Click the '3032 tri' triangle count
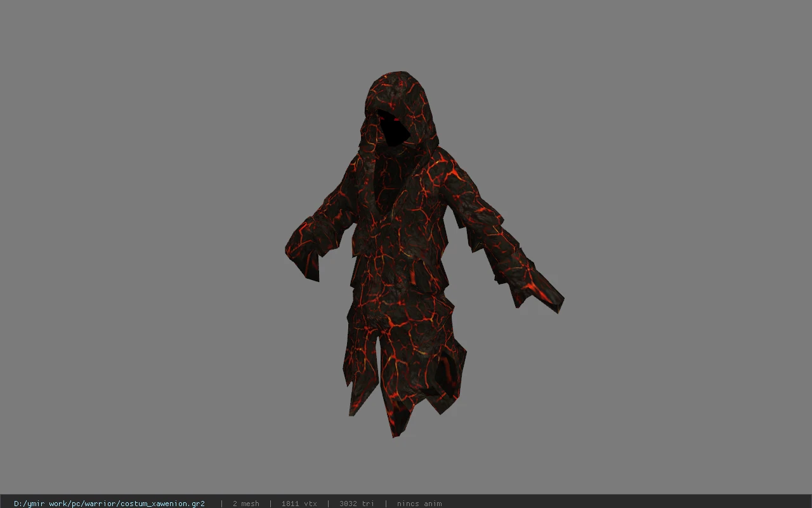Screen dimensions: 812x508 (357, 504)
